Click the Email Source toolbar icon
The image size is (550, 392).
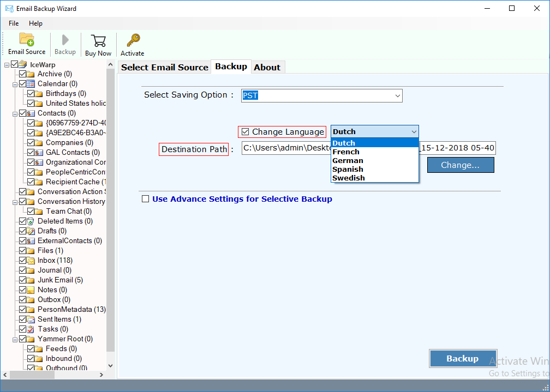(27, 40)
